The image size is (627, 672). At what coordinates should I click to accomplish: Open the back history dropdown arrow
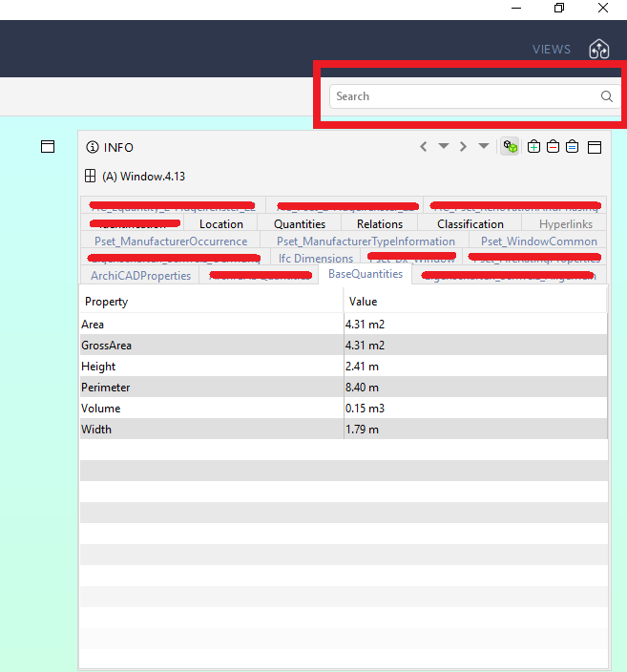coord(444,146)
